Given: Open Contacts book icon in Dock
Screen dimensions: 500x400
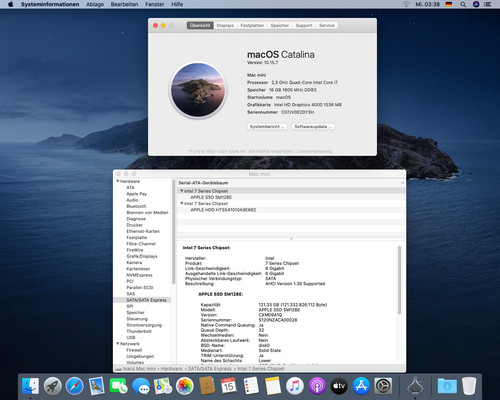Looking at the screenshot, I should click(207, 386).
